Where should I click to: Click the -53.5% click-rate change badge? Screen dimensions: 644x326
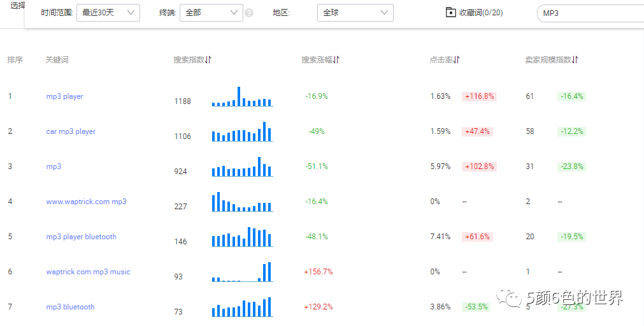tap(476, 307)
